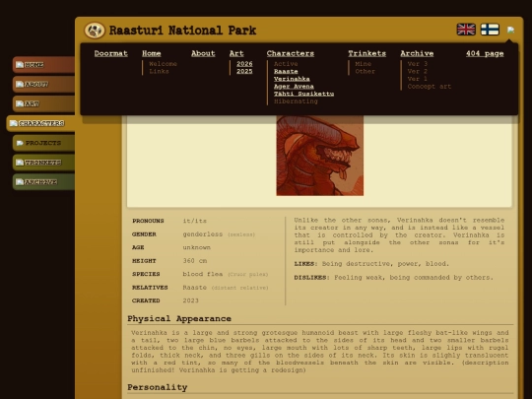Go to the Raaste character page

(x=286, y=71)
